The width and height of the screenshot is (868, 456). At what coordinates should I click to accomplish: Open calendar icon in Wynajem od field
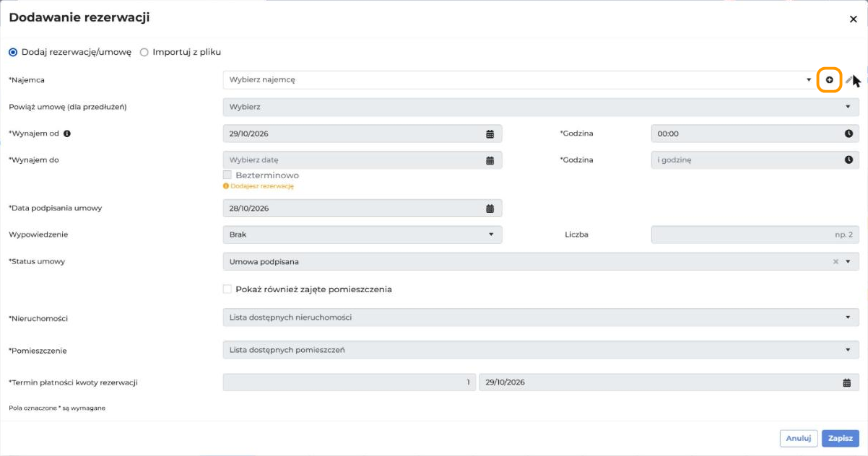[x=490, y=133]
